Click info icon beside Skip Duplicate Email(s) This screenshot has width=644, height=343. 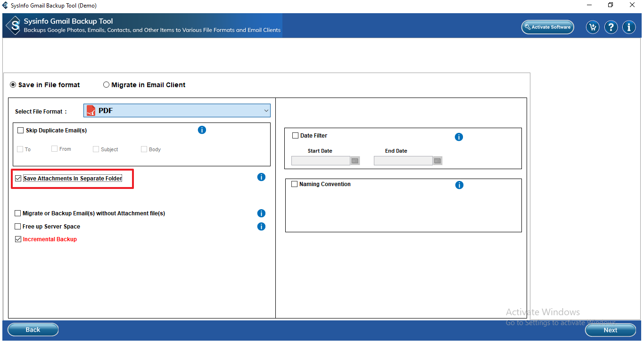coord(202,130)
